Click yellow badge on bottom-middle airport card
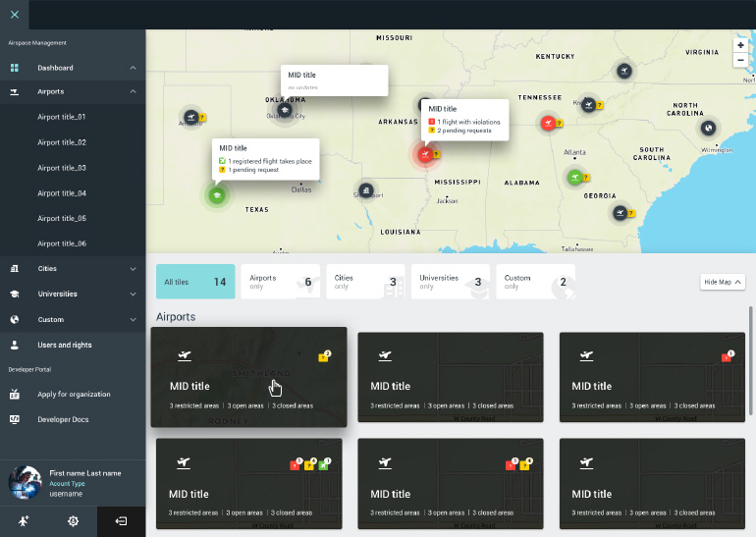 (x=525, y=464)
